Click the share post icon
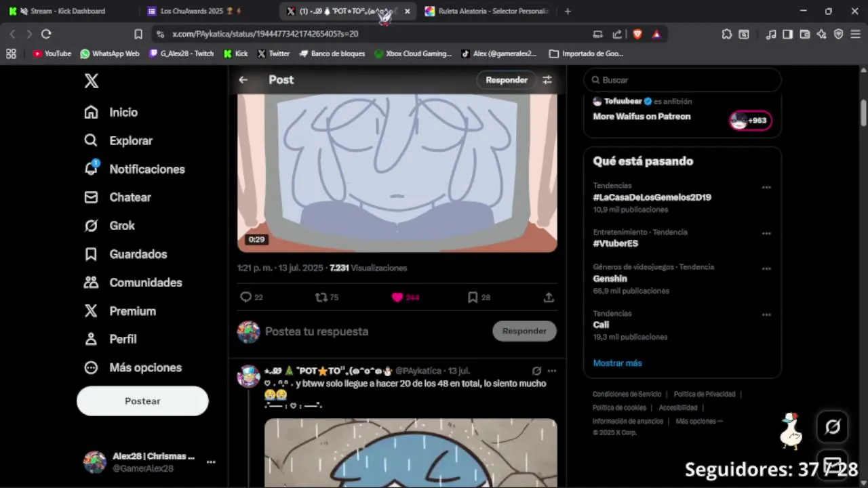Screen dimensions: 868x488 pyautogui.click(x=549, y=297)
